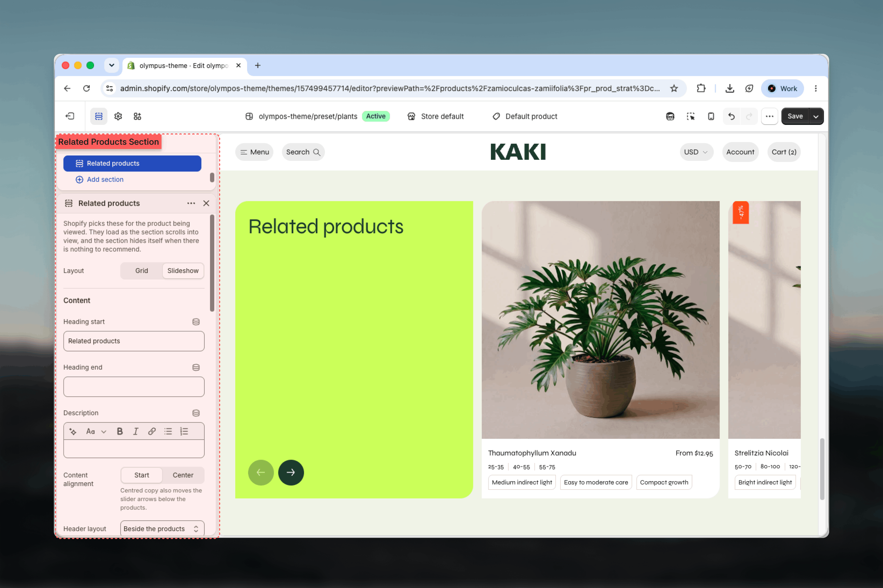Select Grid layout option
Viewport: 883px width, 588px height.
tap(142, 271)
